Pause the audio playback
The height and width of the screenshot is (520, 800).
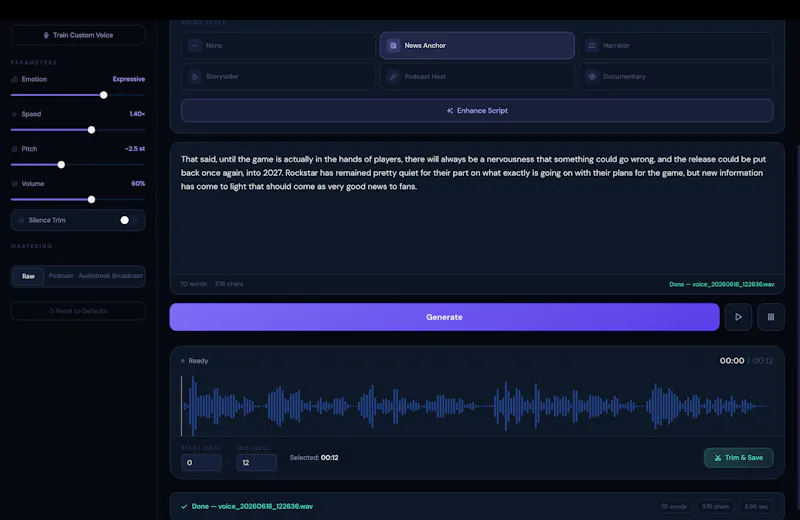[770, 317]
